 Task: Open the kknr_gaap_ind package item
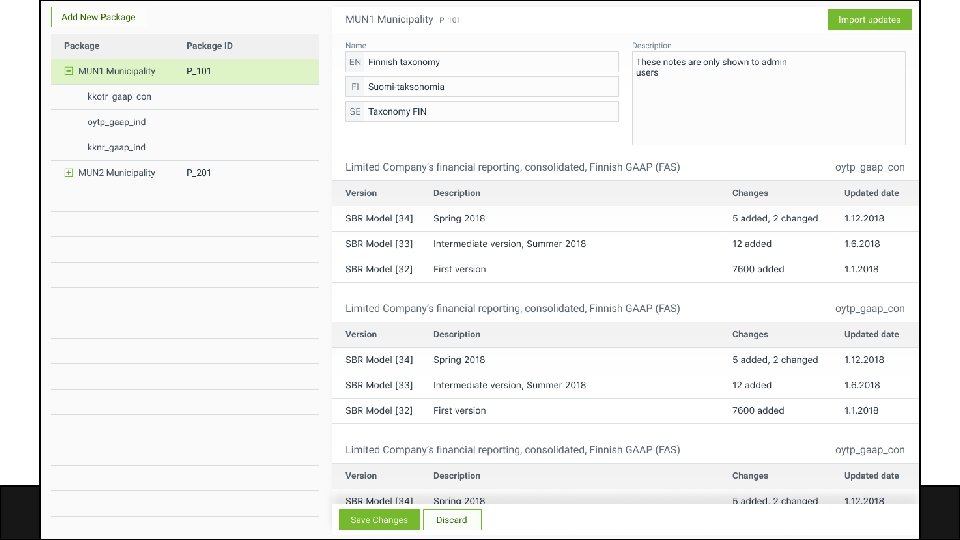[x=116, y=147]
